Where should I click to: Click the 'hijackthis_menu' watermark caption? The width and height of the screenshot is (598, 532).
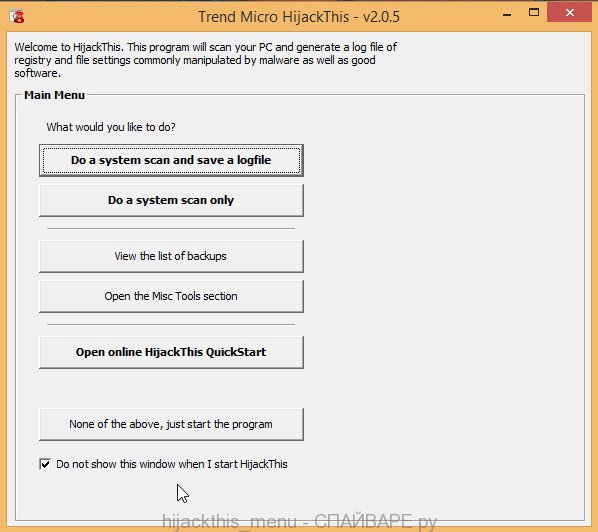(x=299, y=521)
